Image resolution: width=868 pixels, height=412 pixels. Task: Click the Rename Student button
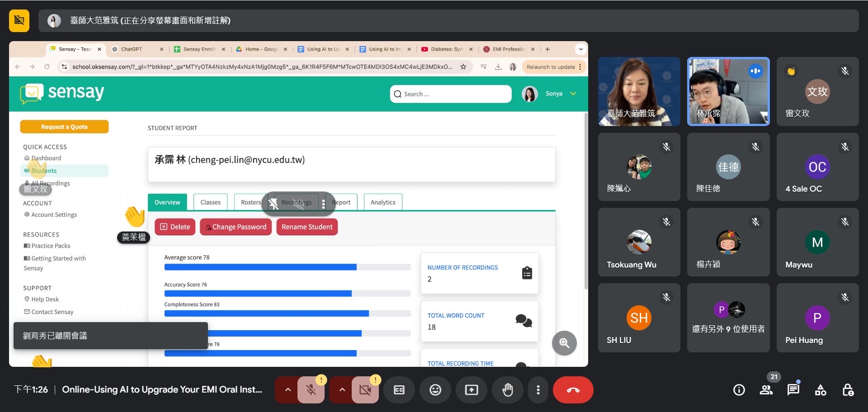pos(307,227)
